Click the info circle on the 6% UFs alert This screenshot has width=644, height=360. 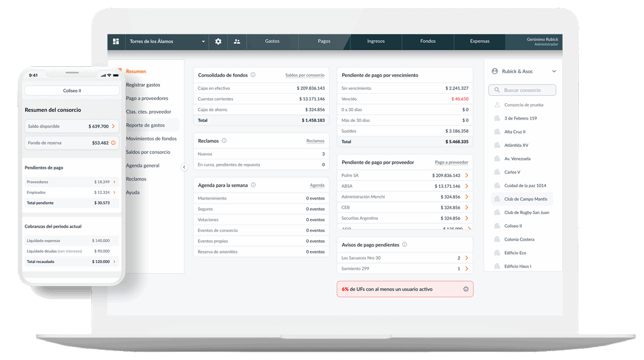(x=465, y=289)
